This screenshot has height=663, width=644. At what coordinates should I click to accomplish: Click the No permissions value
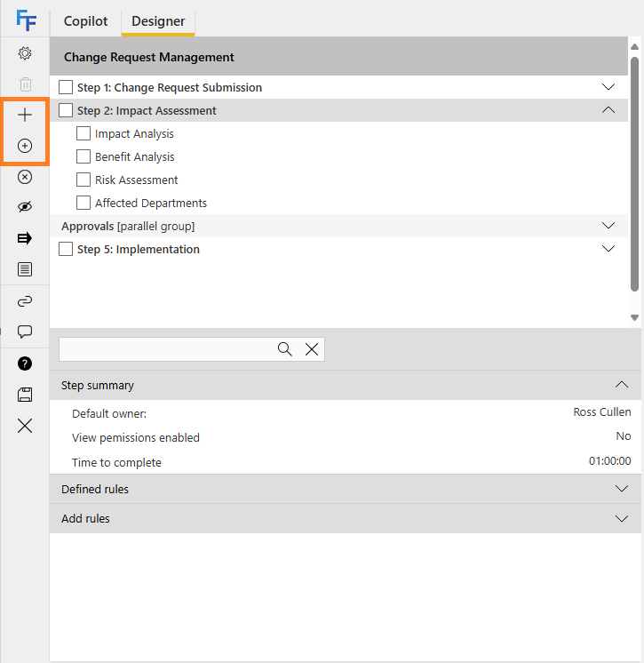pos(624,436)
